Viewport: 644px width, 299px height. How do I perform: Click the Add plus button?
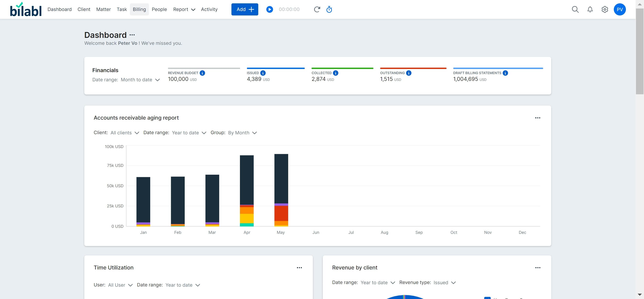245,9
